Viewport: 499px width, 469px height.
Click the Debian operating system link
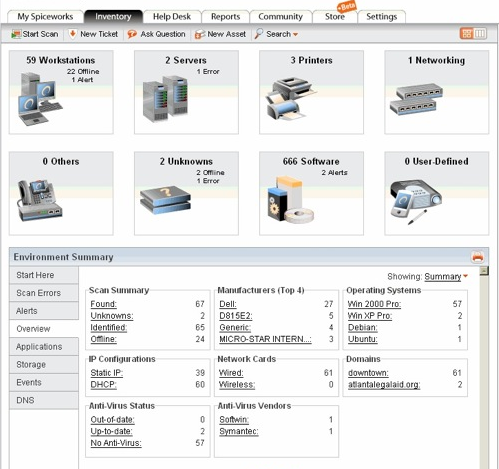[363, 327]
